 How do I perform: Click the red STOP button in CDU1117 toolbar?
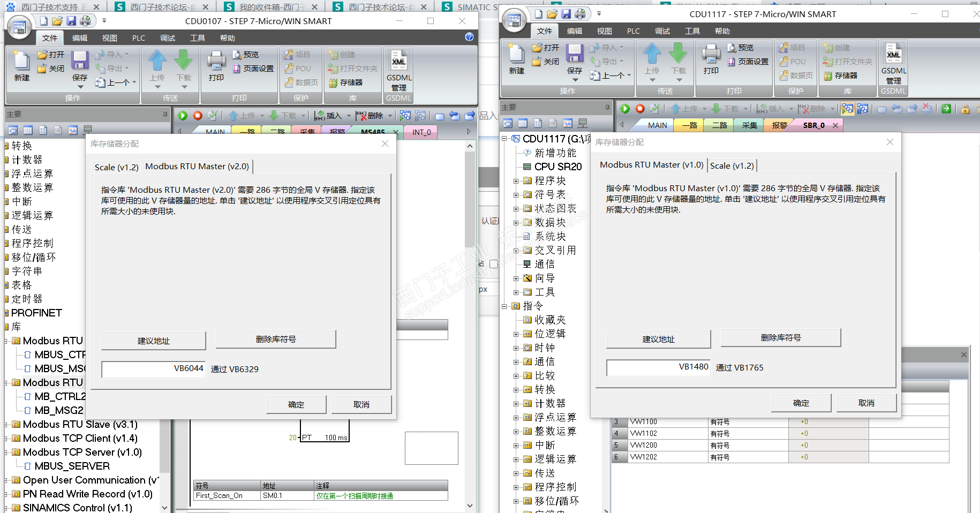pos(640,109)
